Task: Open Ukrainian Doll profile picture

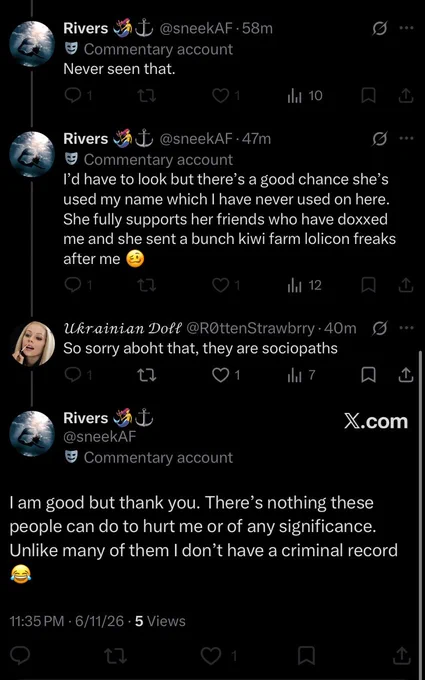Action: pyautogui.click(x=32, y=343)
